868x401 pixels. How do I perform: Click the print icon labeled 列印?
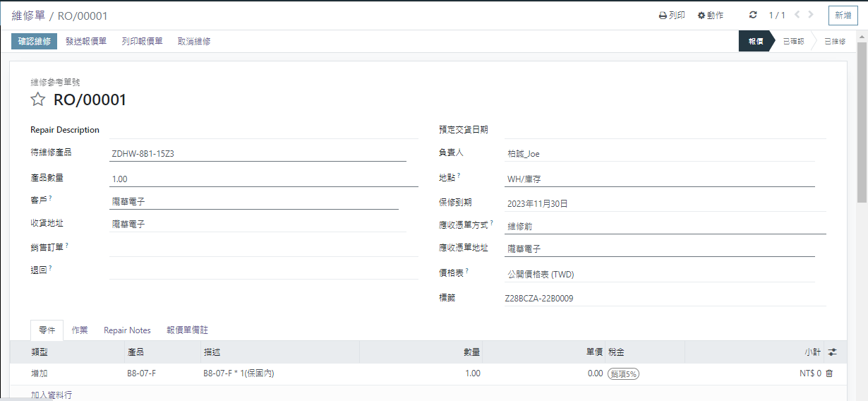671,15
